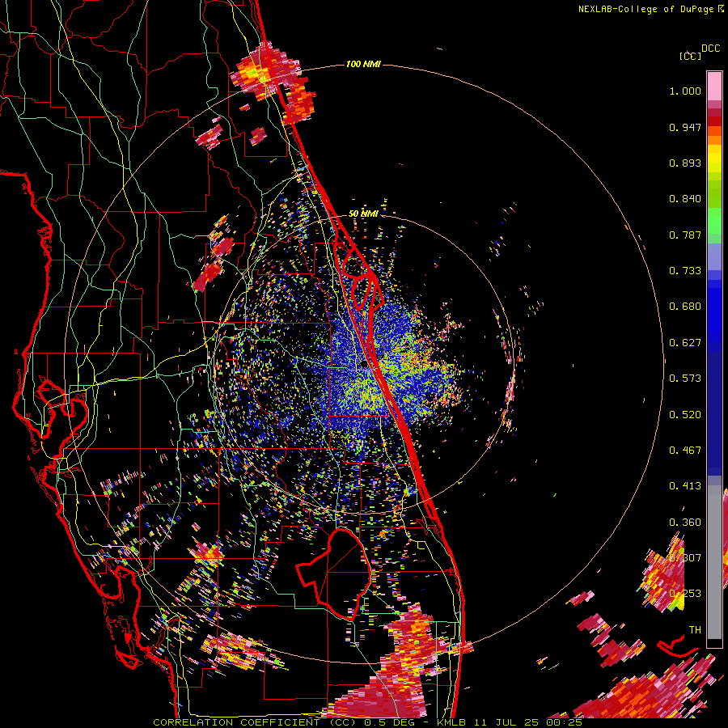Image resolution: width=728 pixels, height=728 pixels.
Task: Click the 0.573 scale value
Action: pos(685,379)
